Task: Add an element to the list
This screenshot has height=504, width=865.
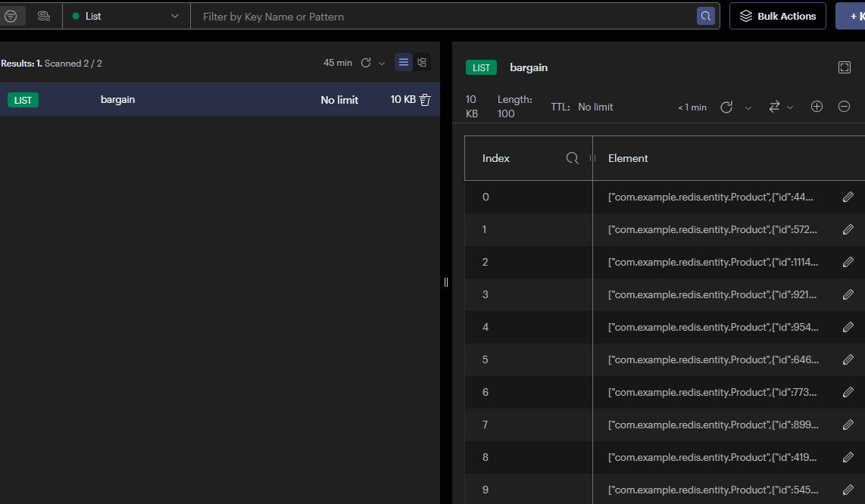Action: 817,107
